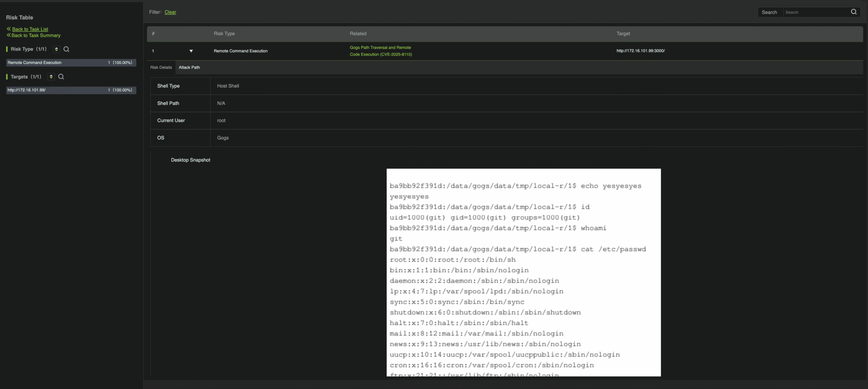Viewport: 868px width, 389px height.
Task: Click the magnifier icon beside the Search box
Action: pyautogui.click(x=853, y=12)
